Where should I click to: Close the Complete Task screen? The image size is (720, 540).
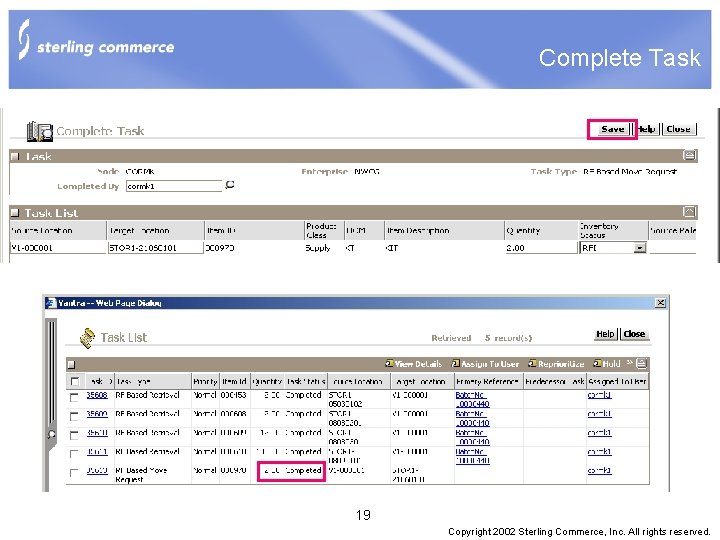678,129
